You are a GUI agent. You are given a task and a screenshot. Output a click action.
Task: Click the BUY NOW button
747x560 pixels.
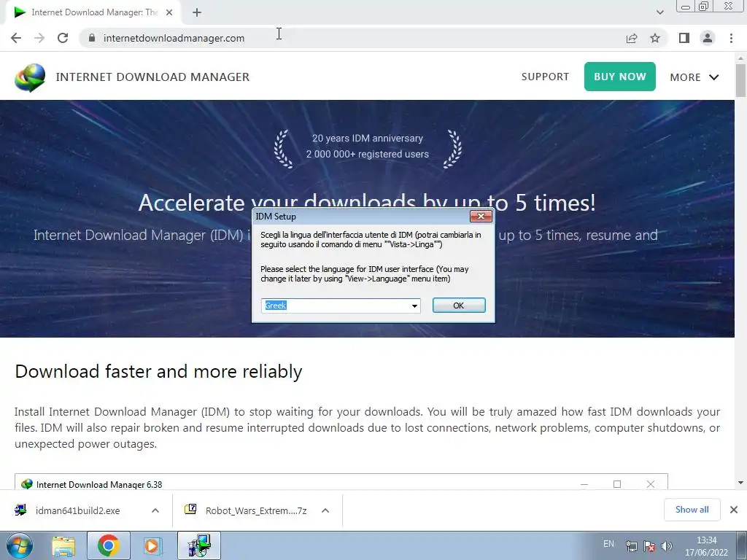[620, 76]
